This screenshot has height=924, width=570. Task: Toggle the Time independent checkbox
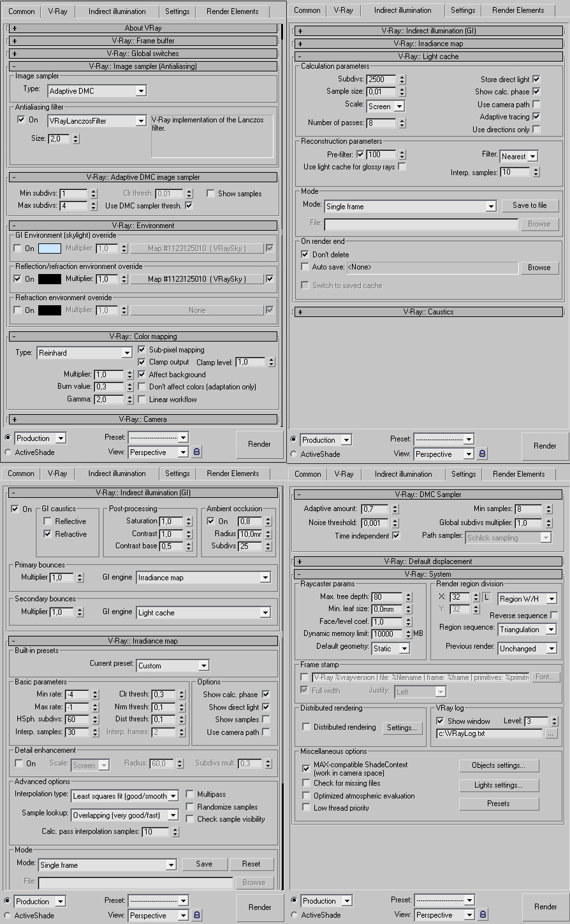[396, 536]
